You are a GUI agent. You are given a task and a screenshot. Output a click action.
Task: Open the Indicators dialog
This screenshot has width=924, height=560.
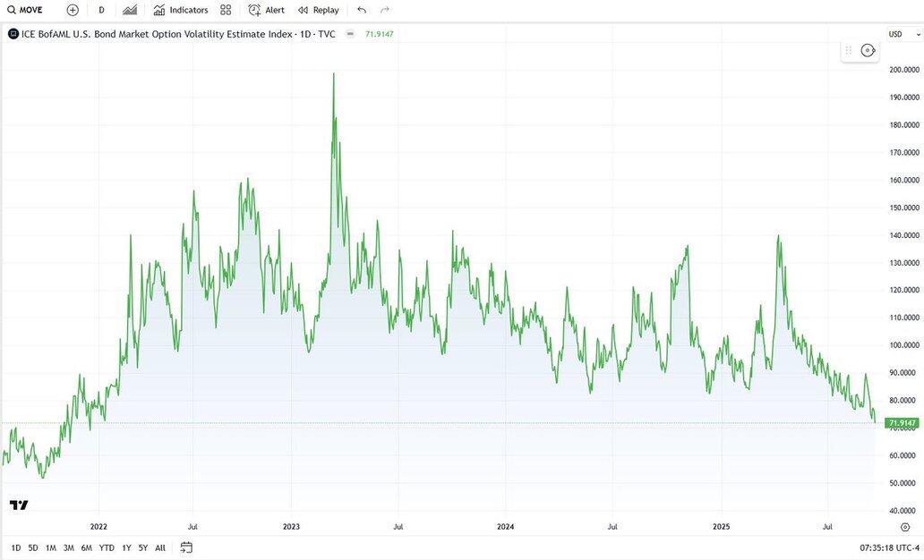tap(181, 10)
